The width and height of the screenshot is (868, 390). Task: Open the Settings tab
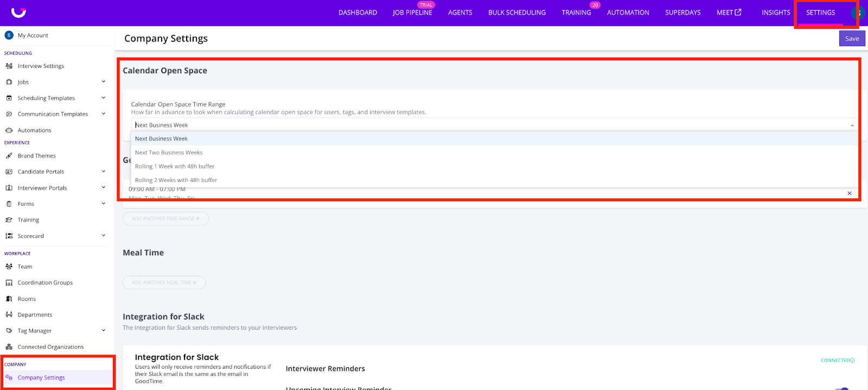(820, 12)
